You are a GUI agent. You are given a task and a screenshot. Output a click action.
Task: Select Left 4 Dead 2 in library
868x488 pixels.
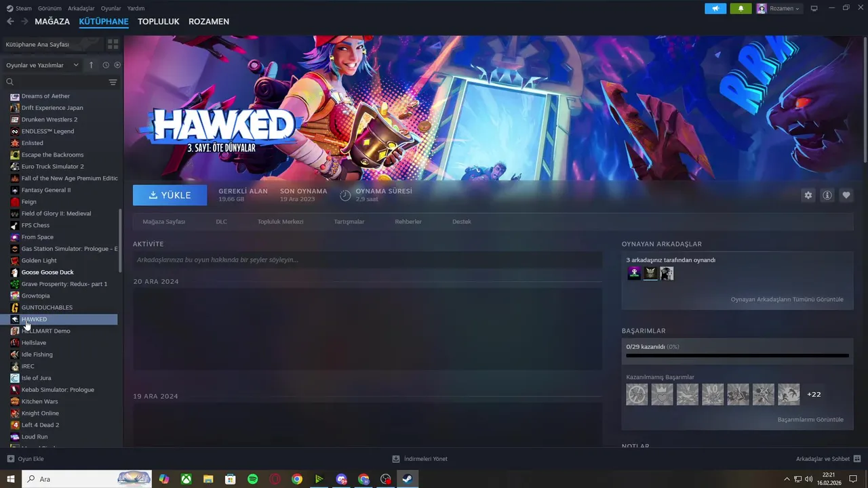pos(64,425)
